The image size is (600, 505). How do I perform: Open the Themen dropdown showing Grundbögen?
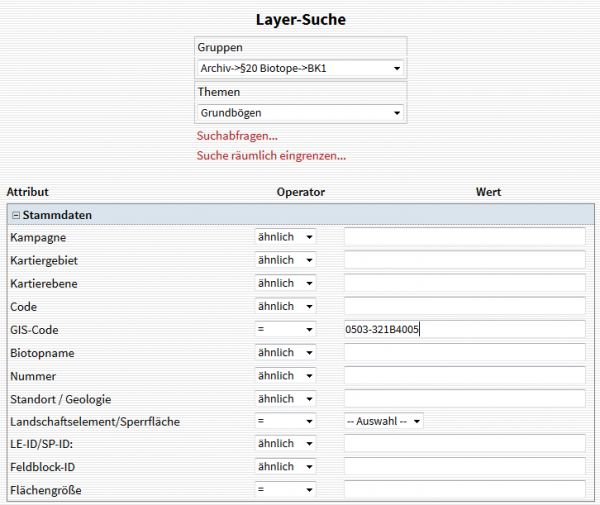tap(300, 113)
